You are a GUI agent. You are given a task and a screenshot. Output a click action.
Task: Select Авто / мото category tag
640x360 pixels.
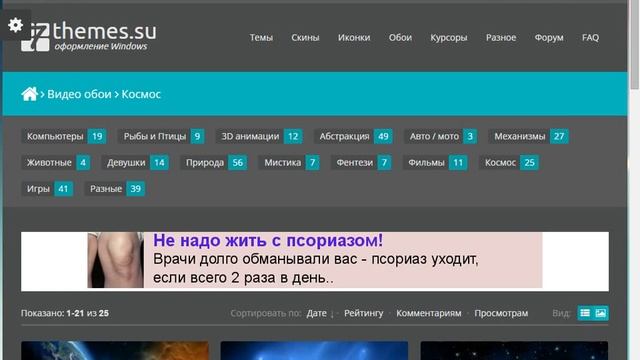440,136
